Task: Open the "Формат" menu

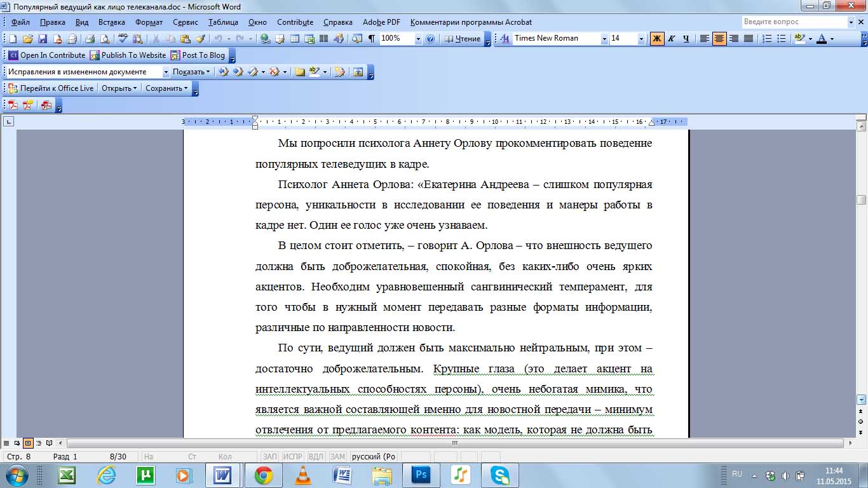Action: (x=149, y=22)
